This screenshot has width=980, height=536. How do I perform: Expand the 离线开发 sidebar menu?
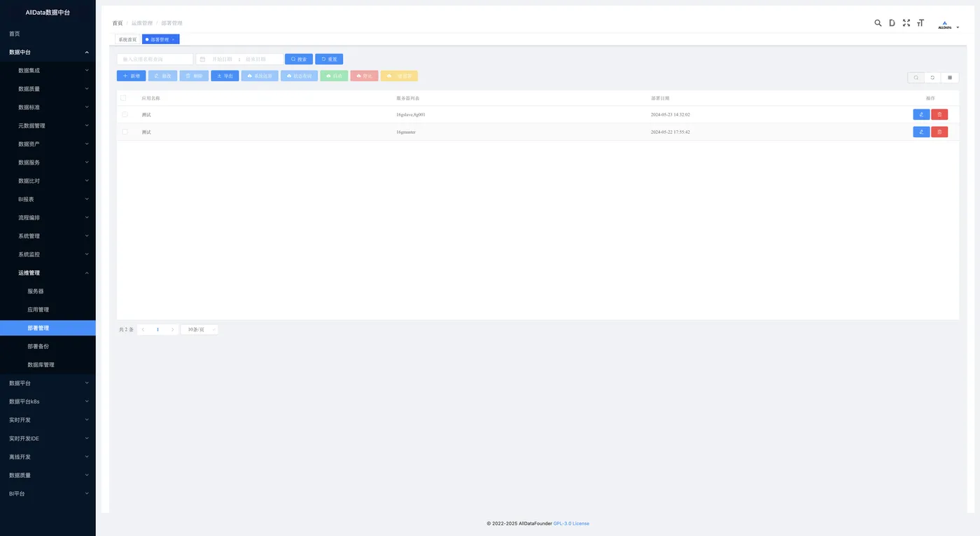pos(48,456)
